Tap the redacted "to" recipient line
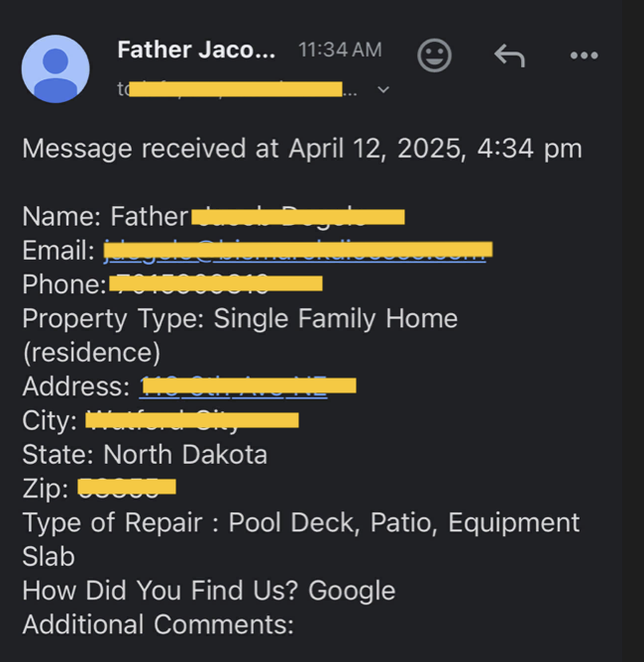 click(238, 90)
